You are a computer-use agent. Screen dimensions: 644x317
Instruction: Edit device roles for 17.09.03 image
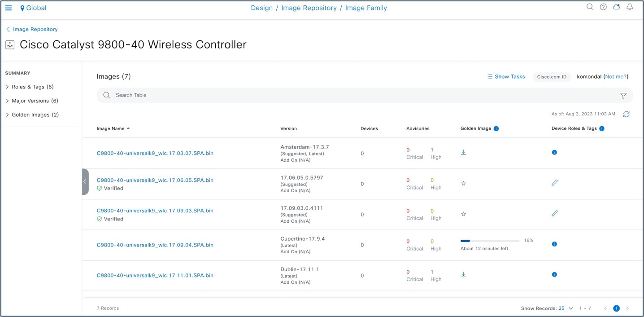click(x=555, y=213)
